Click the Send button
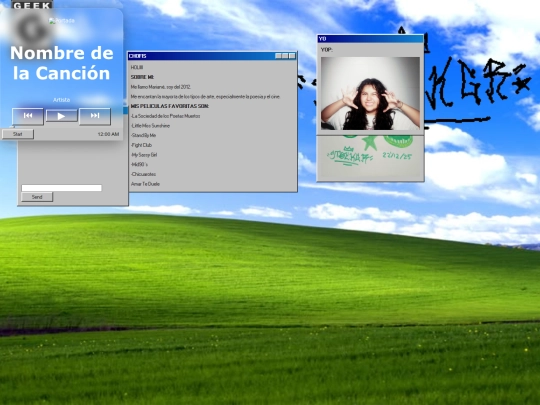This screenshot has height=405, width=540. coord(37,197)
